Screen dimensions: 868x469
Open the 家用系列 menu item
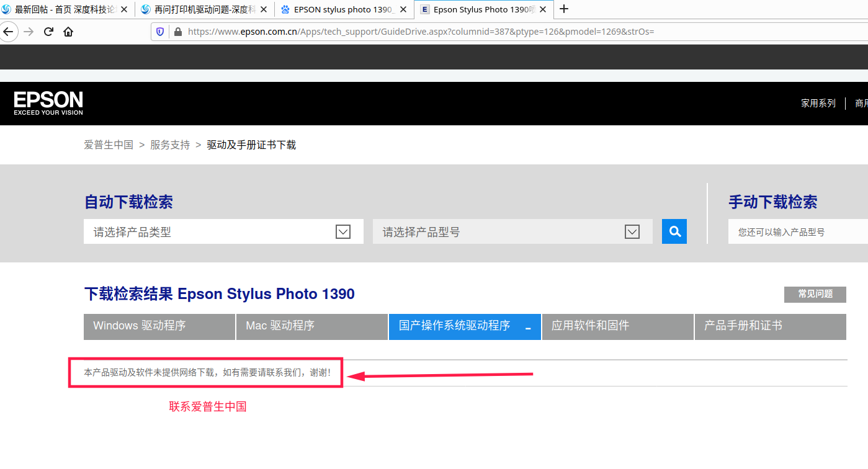(818, 104)
